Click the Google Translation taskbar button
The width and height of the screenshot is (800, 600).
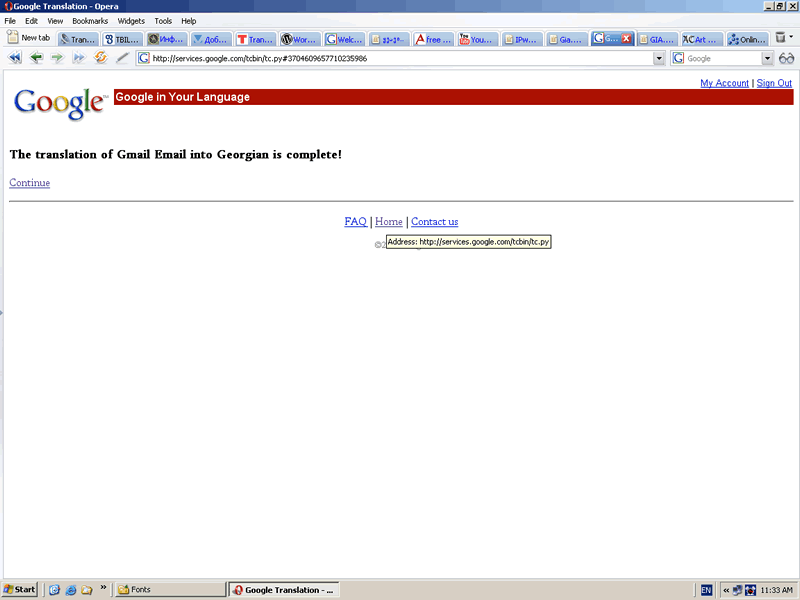tap(284, 590)
